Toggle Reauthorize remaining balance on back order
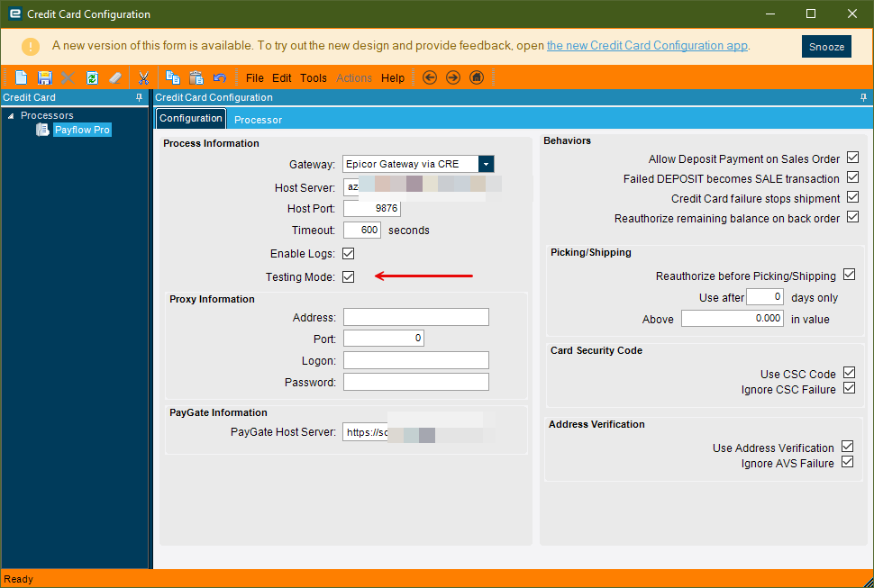This screenshot has width=874, height=588. pyautogui.click(x=852, y=217)
